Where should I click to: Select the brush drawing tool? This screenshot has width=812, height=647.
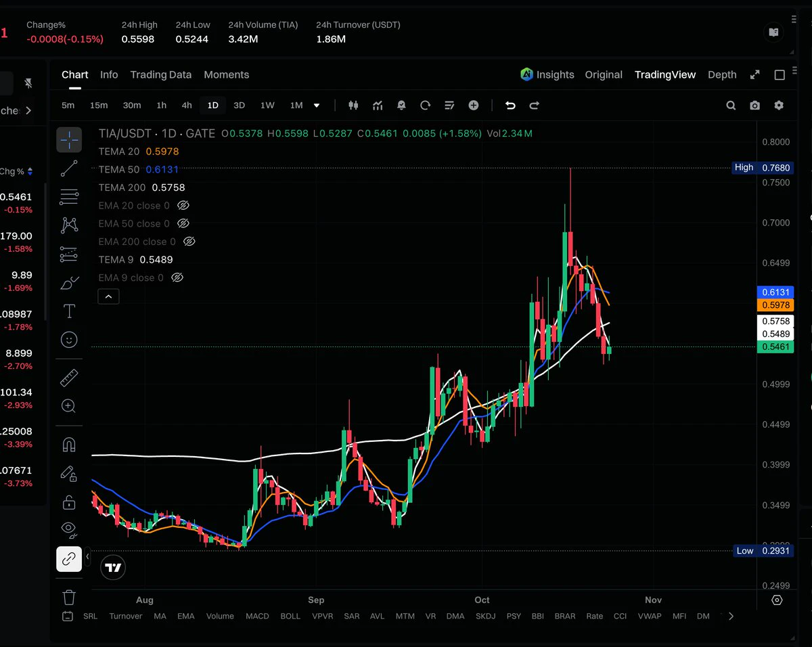69,283
